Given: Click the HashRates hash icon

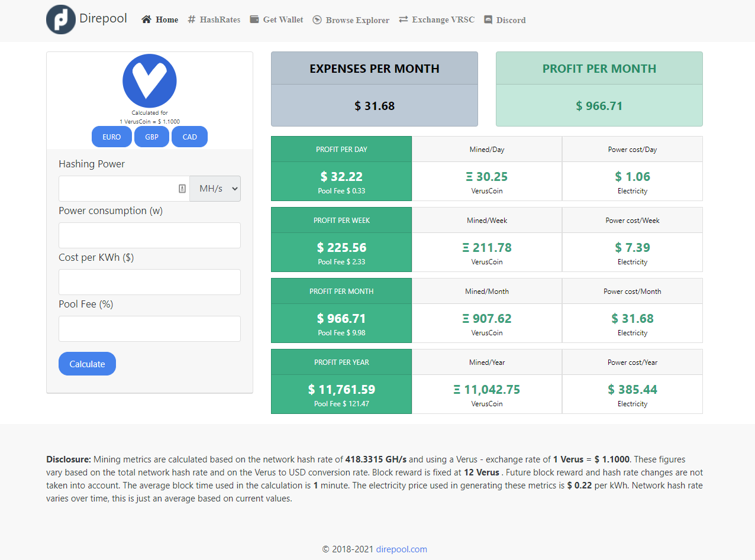Looking at the screenshot, I should pyautogui.click(x=192, y=20).
